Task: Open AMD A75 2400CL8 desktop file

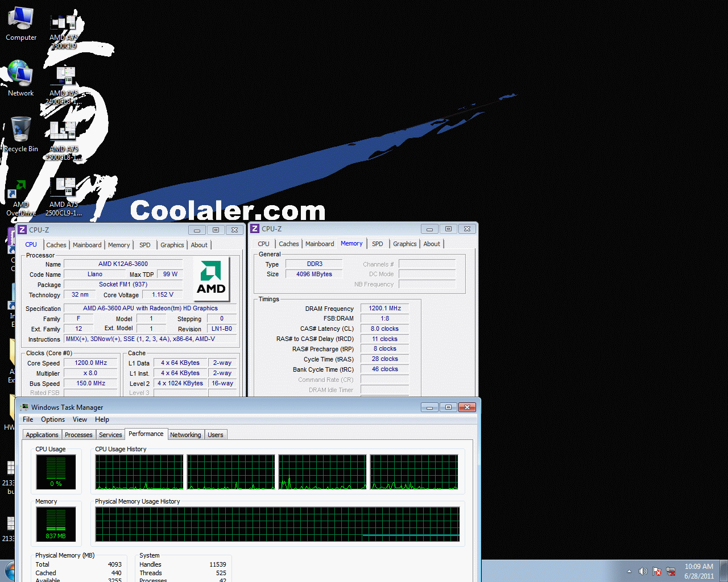Action: point(64,86)
